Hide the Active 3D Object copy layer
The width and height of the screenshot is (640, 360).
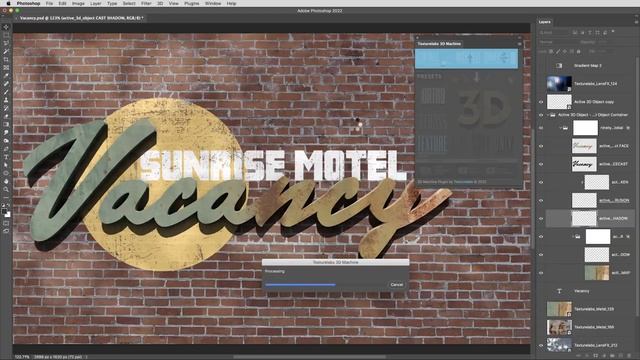[541, 102]
